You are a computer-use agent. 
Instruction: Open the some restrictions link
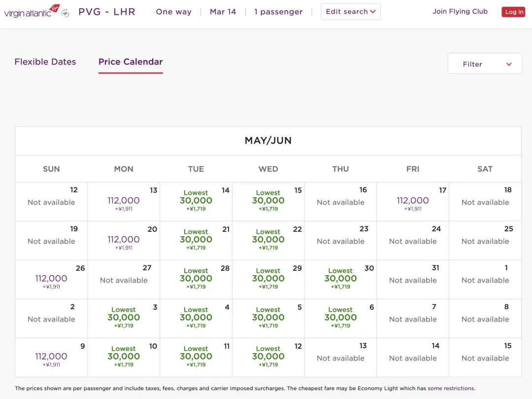(450, 388)
